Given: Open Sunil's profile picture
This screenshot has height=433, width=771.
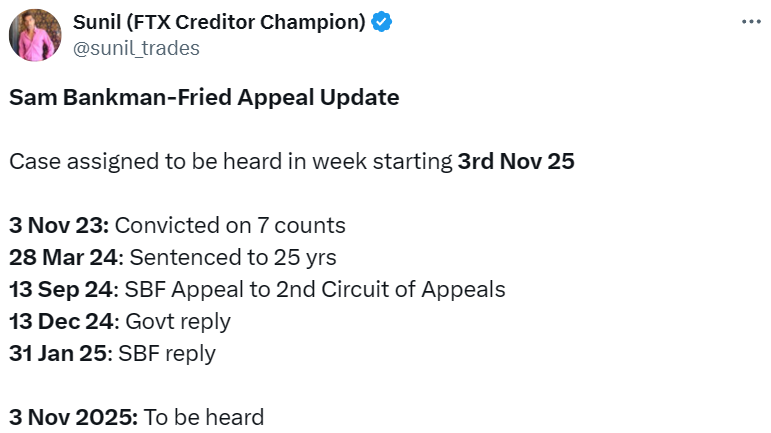Looking at the screenshot, I should point(35,35).
